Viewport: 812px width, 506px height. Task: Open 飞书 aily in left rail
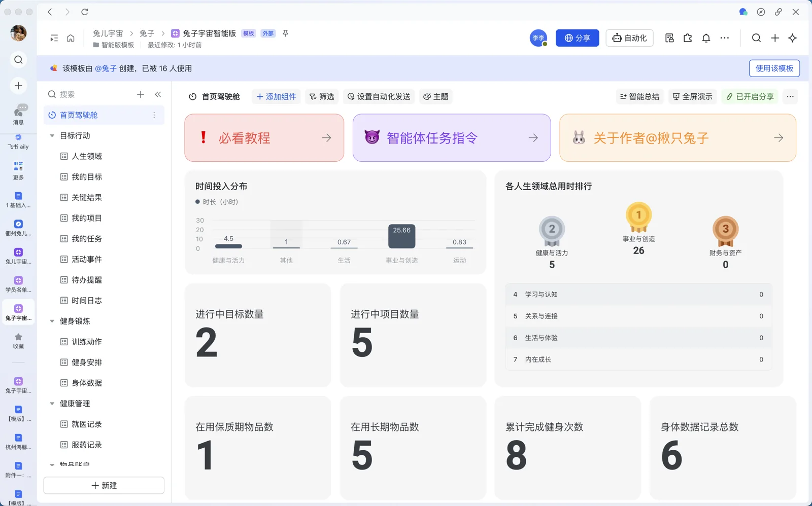18,142
